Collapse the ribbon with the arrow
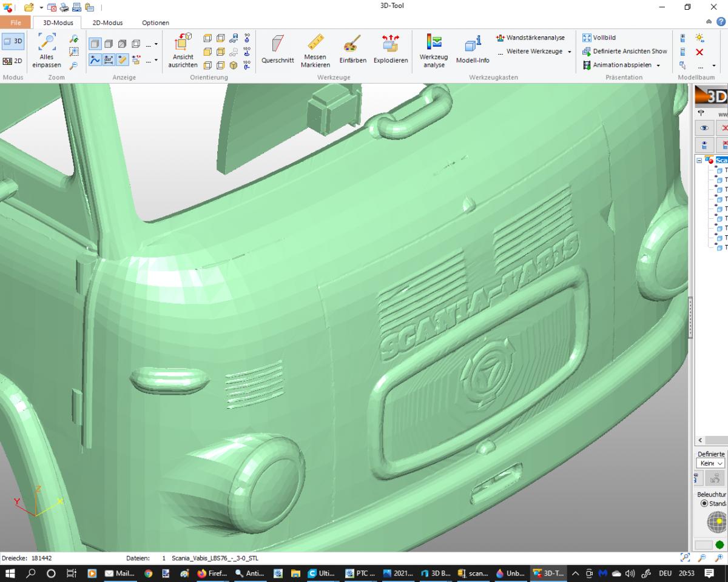 point(709,22)
